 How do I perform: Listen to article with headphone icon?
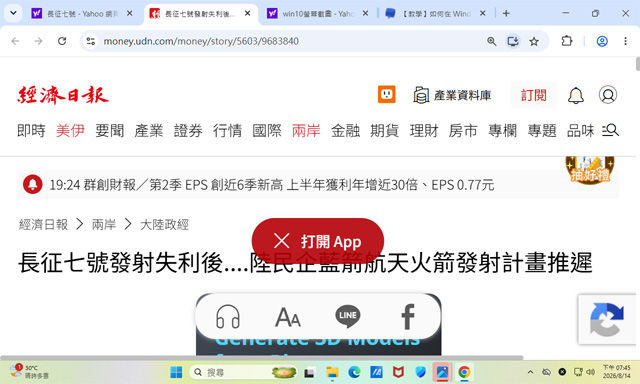227,316
